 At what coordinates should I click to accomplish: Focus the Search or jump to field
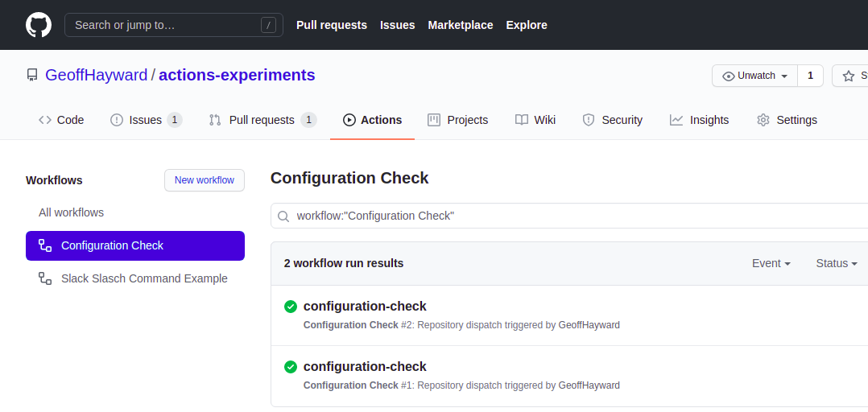pos(174,25)
